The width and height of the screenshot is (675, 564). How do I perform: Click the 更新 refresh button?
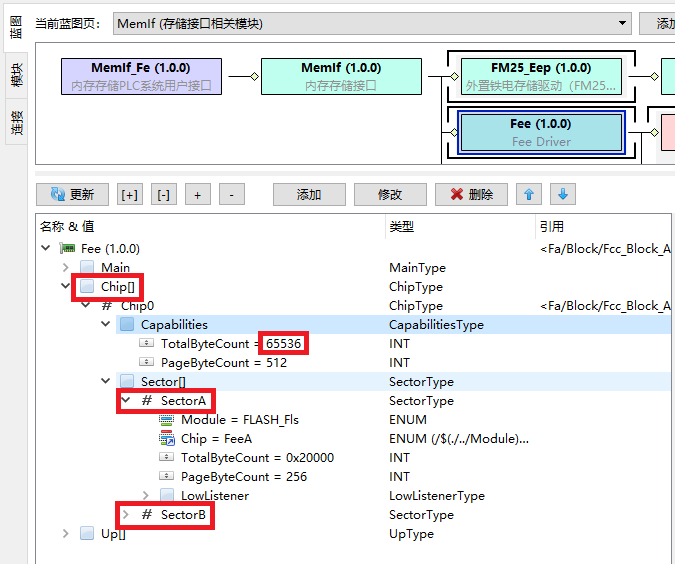72,195
